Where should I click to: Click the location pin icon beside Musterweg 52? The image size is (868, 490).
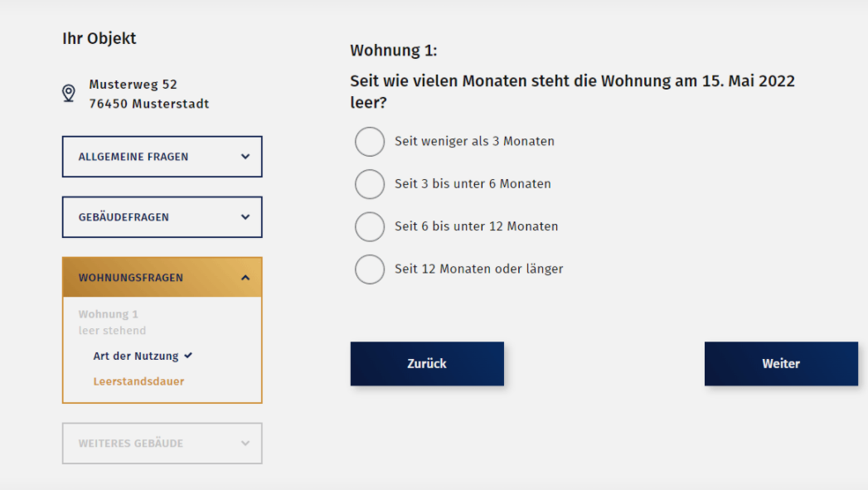tap(69, 93)
